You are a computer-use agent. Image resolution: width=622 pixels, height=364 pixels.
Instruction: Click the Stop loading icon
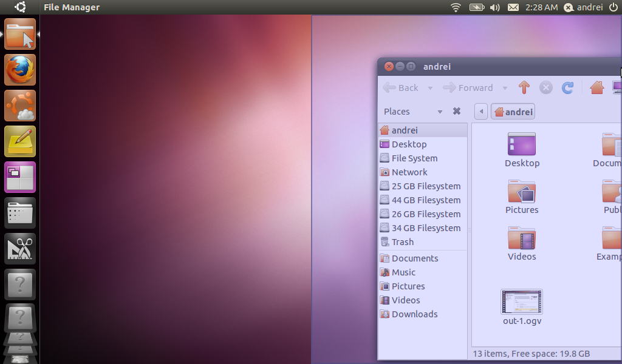tap(546, 87)
